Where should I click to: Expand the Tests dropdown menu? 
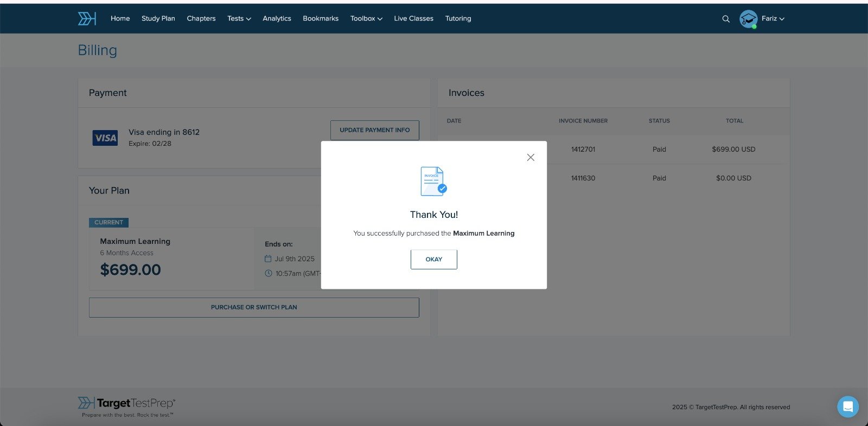click(x=239, y=18)
